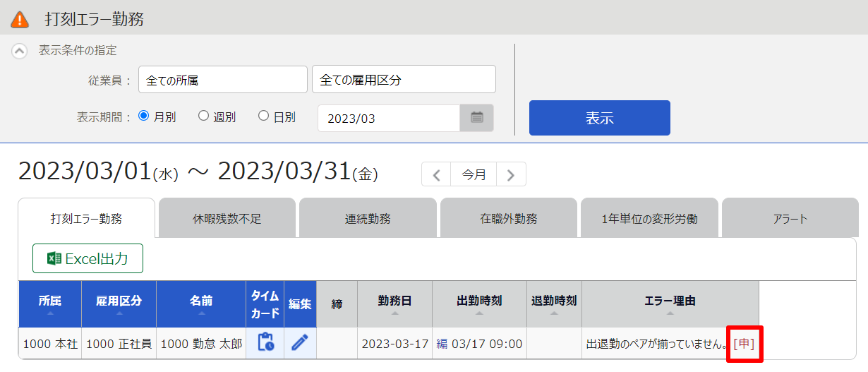Screen dimensions: 868x372
Task: Collapse the 表示条件の指定 section
Action: [x=20, y=51]
